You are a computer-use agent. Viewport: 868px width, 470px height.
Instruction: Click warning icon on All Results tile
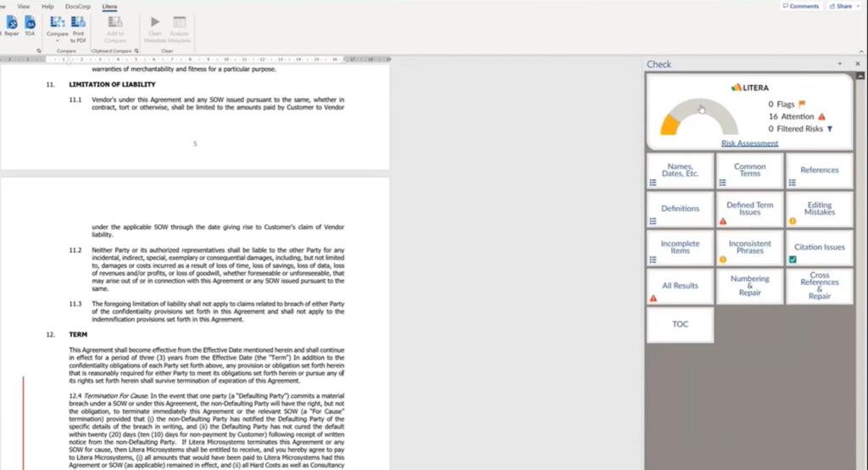654,298
